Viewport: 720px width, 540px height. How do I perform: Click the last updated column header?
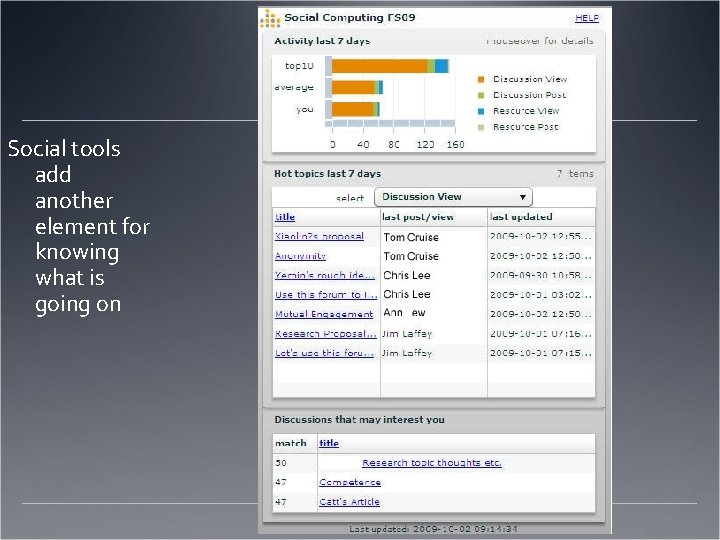(x=521, y=217)
